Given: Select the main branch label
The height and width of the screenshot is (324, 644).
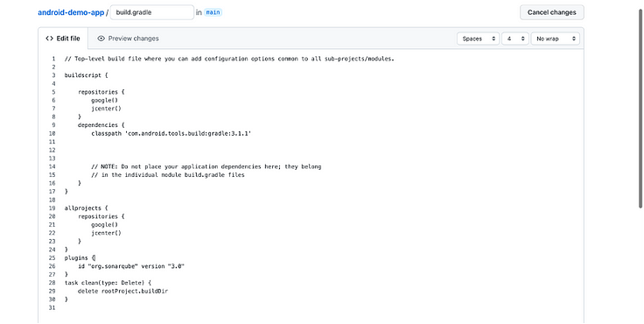Looking at the screenshot, I should click(x=213, y=12).
